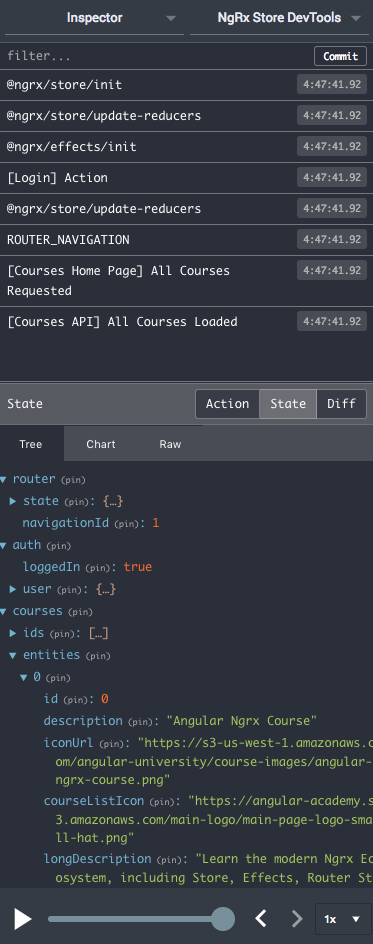Open the Raw tab
This screenshot has width=373, height=944.
click(x=170, y=444)
